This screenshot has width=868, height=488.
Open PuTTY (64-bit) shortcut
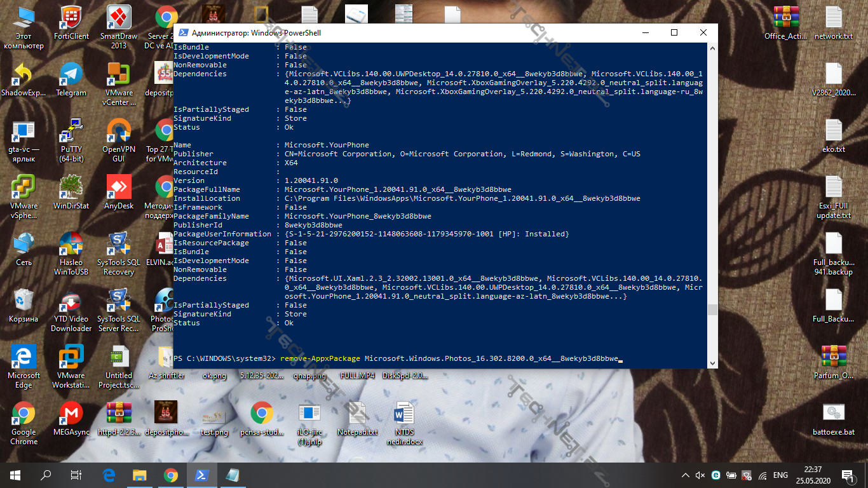71,131
